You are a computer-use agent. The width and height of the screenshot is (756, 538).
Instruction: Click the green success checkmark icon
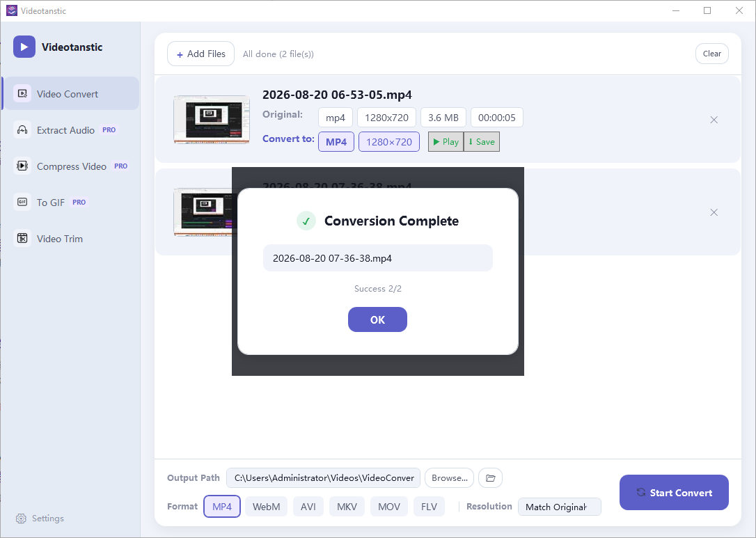tap(306, 221)
